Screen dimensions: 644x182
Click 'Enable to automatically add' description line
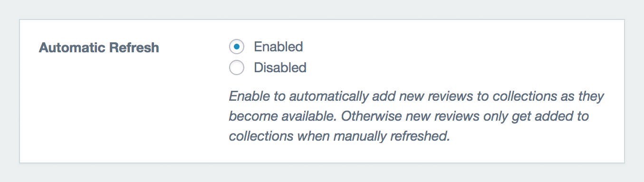(416, 96)
